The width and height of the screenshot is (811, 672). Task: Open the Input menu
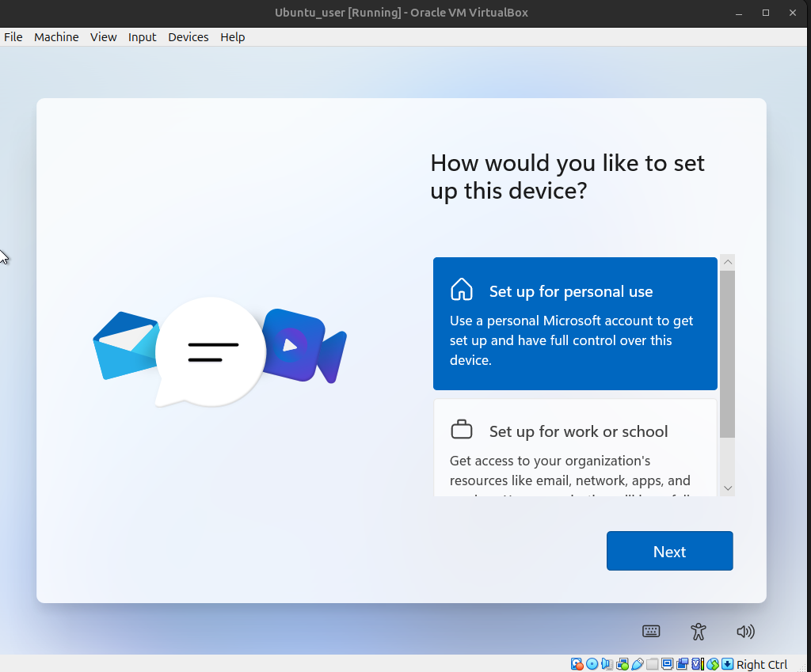(143, 37)
